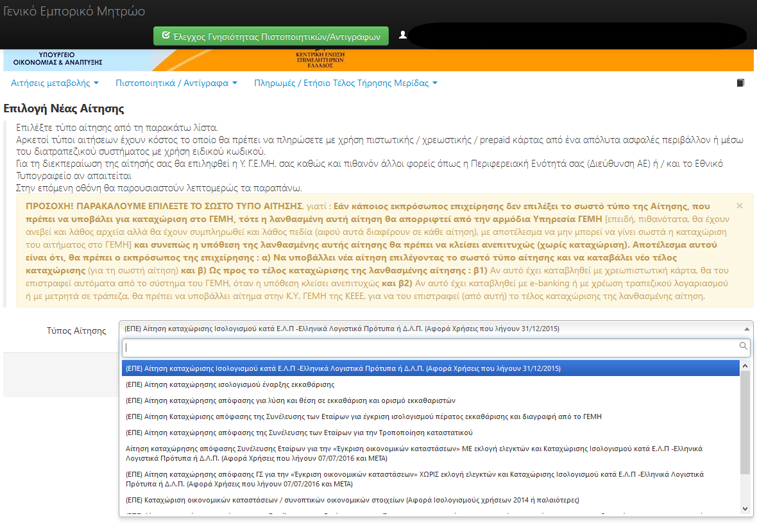This screenshot has height=532, width=757.
Task: Click the ΚΕΝΤΡΙΚΗ ΕΝΩΣΗ ΕΠΙΜΕΛΗΤΗΡΙΩΝ logo
Action: pyautogui.click(x=314, y=60)
